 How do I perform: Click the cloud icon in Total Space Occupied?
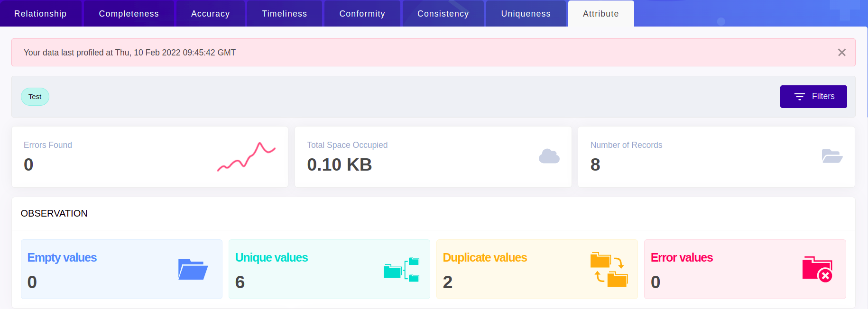coord(549,156)
